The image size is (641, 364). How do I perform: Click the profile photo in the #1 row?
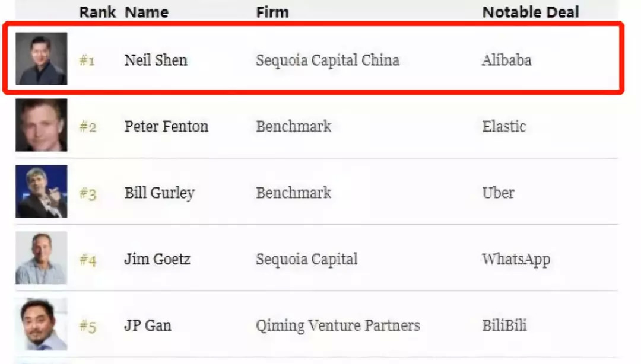(x=41, y=59)
